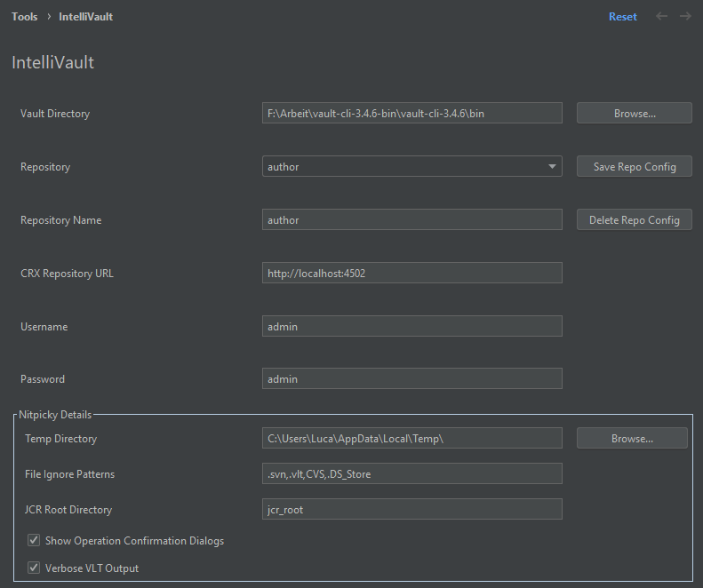Click the Repository Name label text
703x588 pixels.
(x=61, y=220)
